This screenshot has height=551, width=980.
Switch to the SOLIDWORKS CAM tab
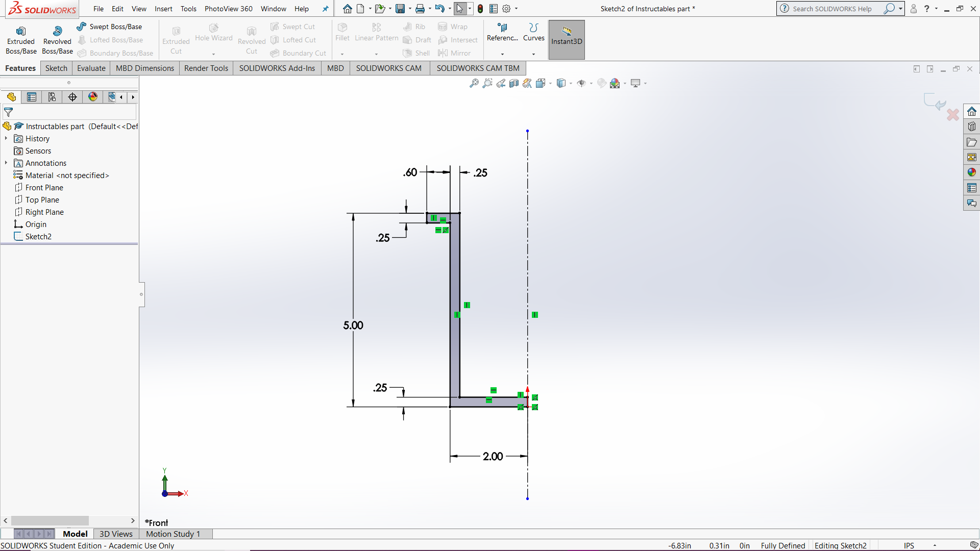coord(389,68)
